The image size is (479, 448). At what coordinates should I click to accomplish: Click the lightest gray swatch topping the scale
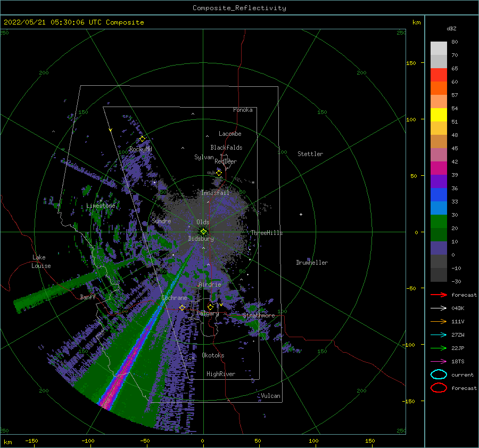439,48
